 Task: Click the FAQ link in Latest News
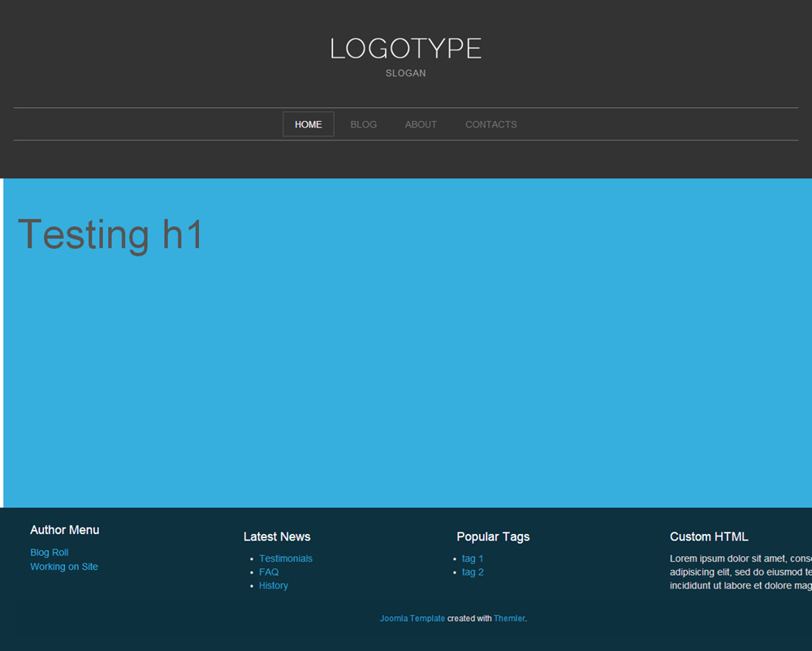[x=269, y=572]
